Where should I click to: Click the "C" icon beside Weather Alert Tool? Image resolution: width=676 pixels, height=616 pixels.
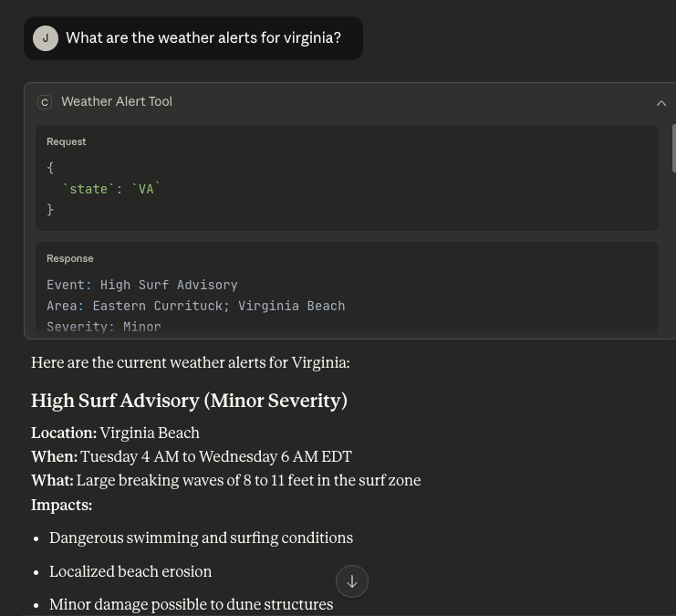tap(45, 102)
